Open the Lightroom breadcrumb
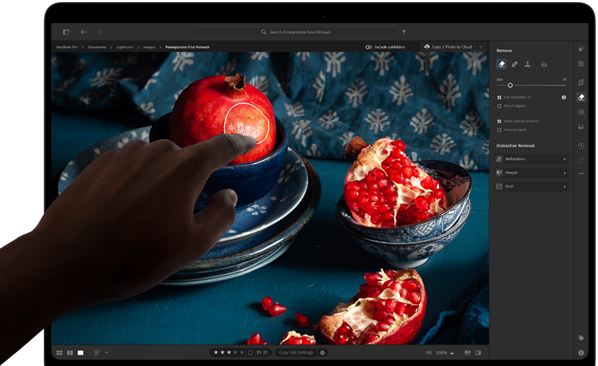 pyautogui.click(x=125, y=47)
